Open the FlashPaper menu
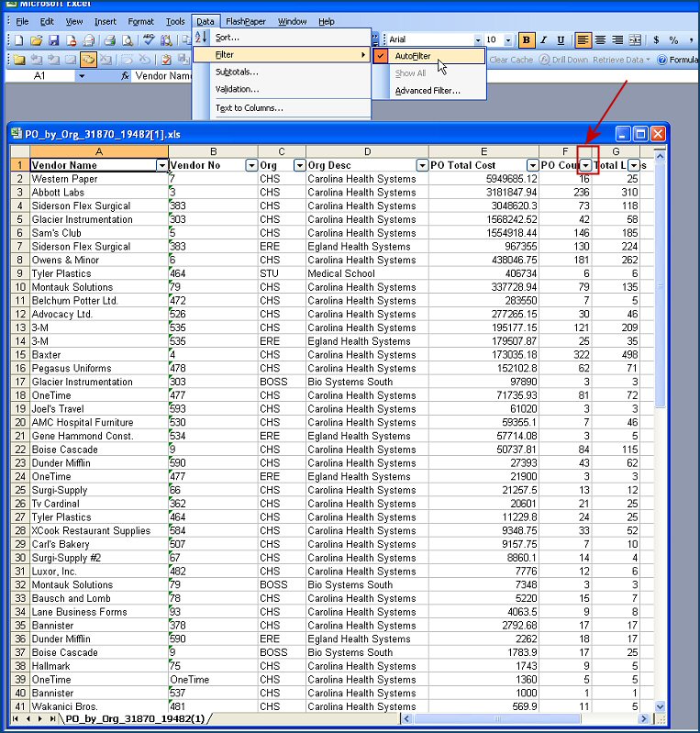Image resolution: width=700 pixels, height=733 pixels. tap(245, 21)
